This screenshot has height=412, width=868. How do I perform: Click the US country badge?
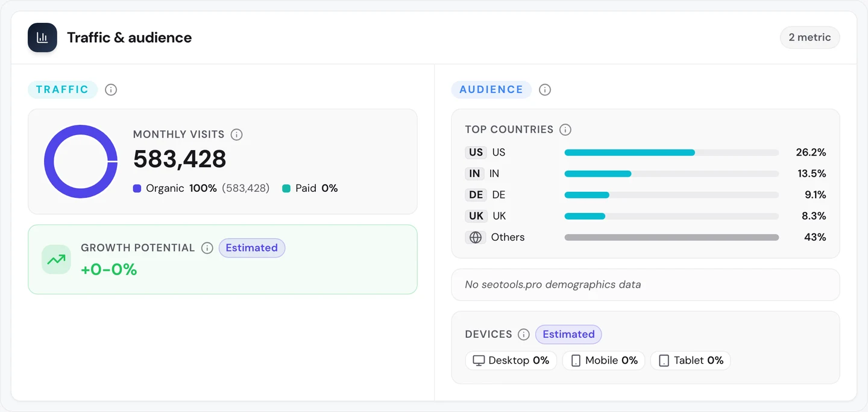pyautogui.click(x=476, y=153)
